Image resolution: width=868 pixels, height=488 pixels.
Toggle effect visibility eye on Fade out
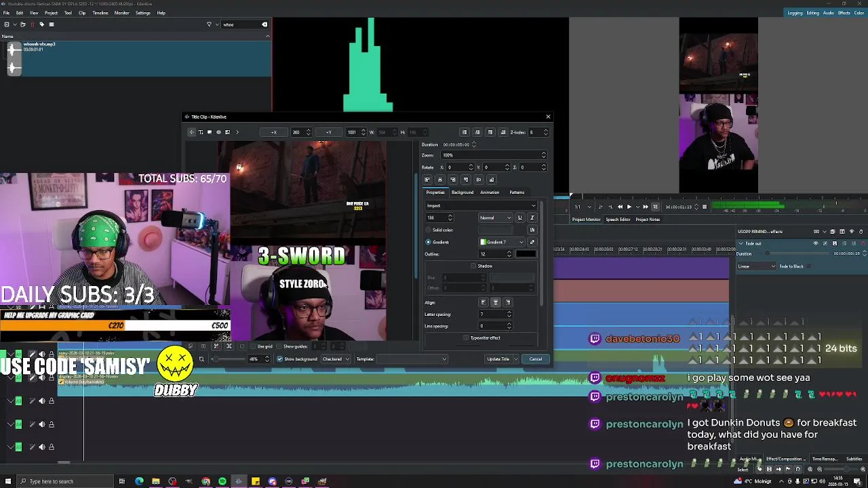click(x=816, y=243)
